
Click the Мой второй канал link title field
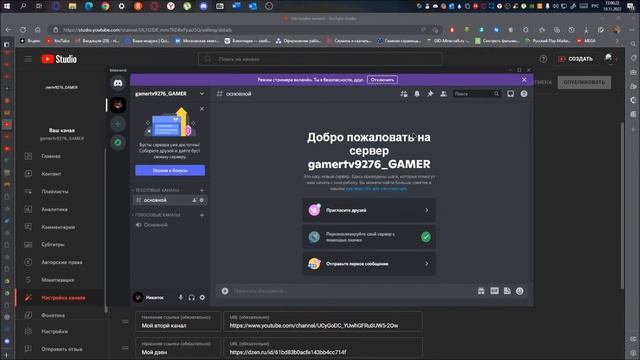point(178,322)
